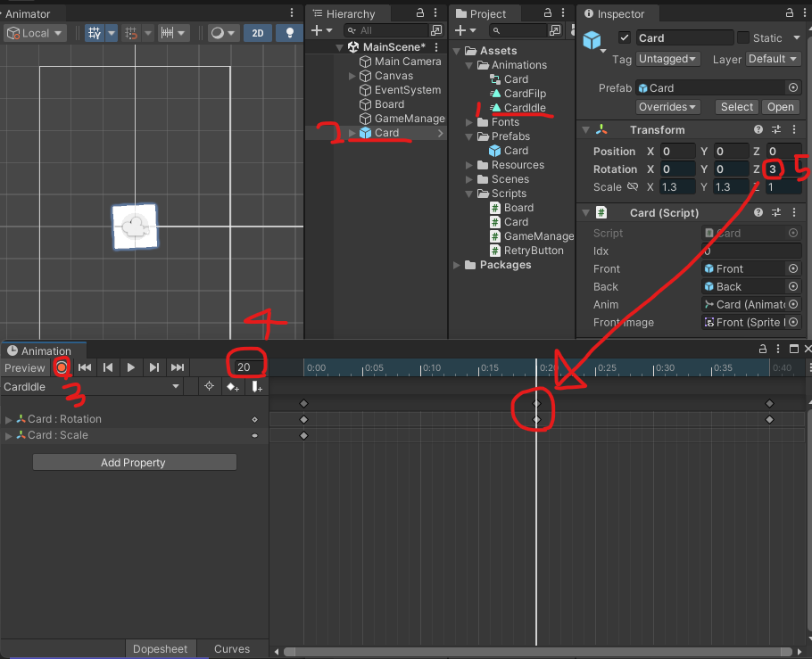Switch to Inspector tab
The image size is (812, 659).
tap(614, 14)
